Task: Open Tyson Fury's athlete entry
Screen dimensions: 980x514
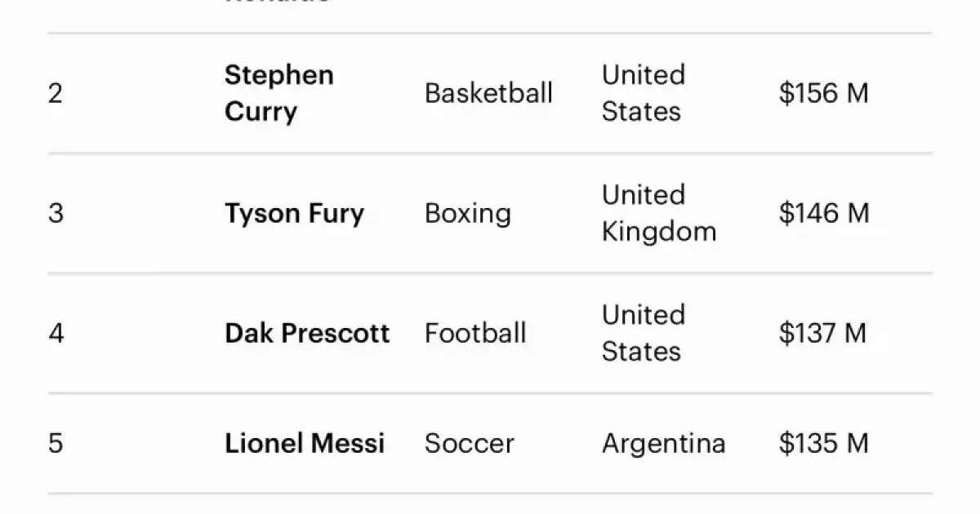Action: tap(294, 214)
